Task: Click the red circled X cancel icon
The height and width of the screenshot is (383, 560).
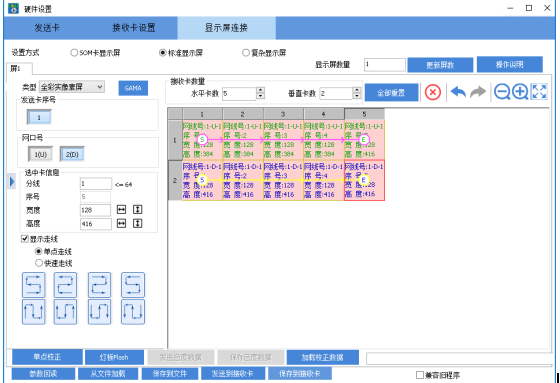Action: [432, 93]
